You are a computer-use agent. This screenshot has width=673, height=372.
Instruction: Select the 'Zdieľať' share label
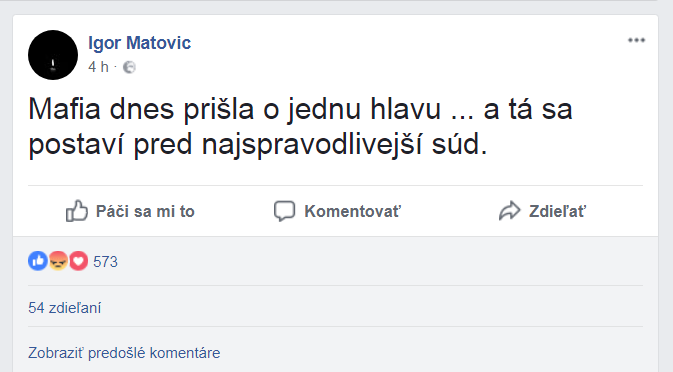[557, 212]
